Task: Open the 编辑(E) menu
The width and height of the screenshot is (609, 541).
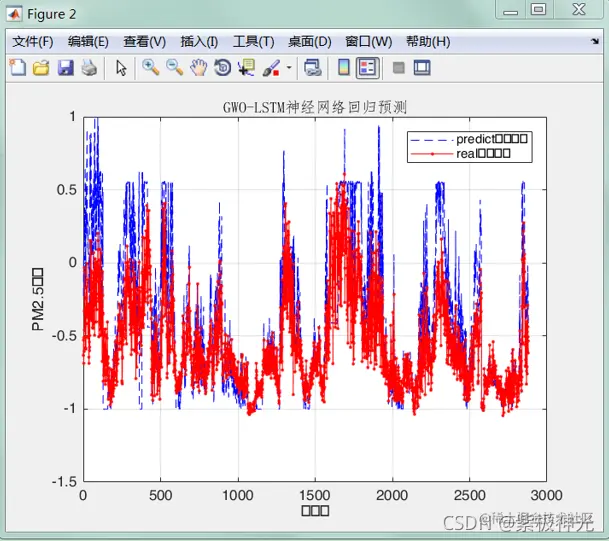Action: coord(88,42)
